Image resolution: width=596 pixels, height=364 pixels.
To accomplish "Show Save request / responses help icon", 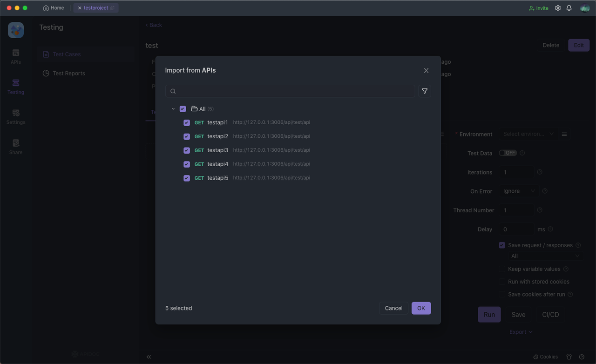I will point(578,245).
